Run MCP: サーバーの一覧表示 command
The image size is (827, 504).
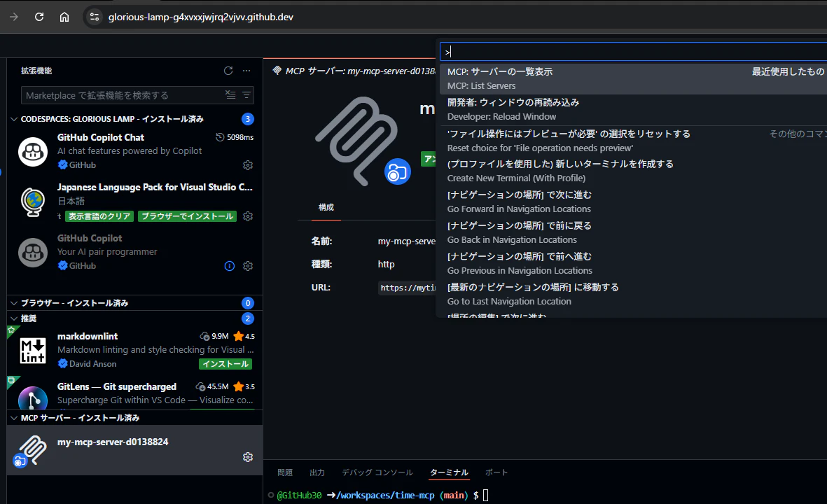tap(633, 78)
